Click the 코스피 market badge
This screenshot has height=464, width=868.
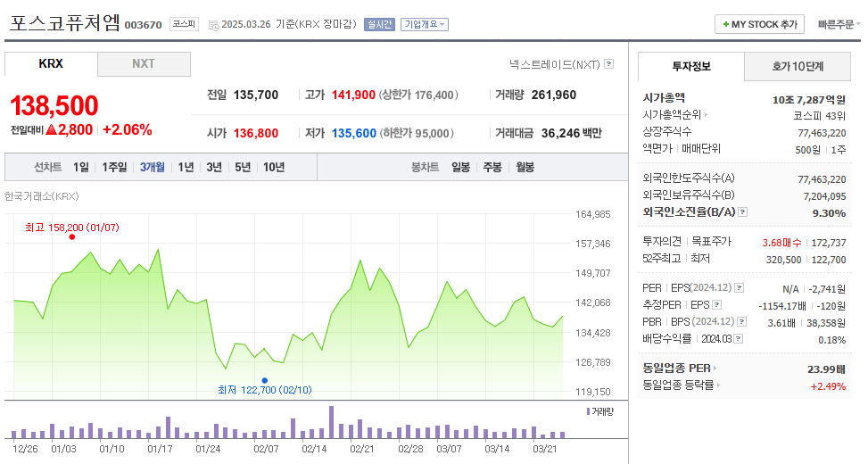tap(184, 24)
